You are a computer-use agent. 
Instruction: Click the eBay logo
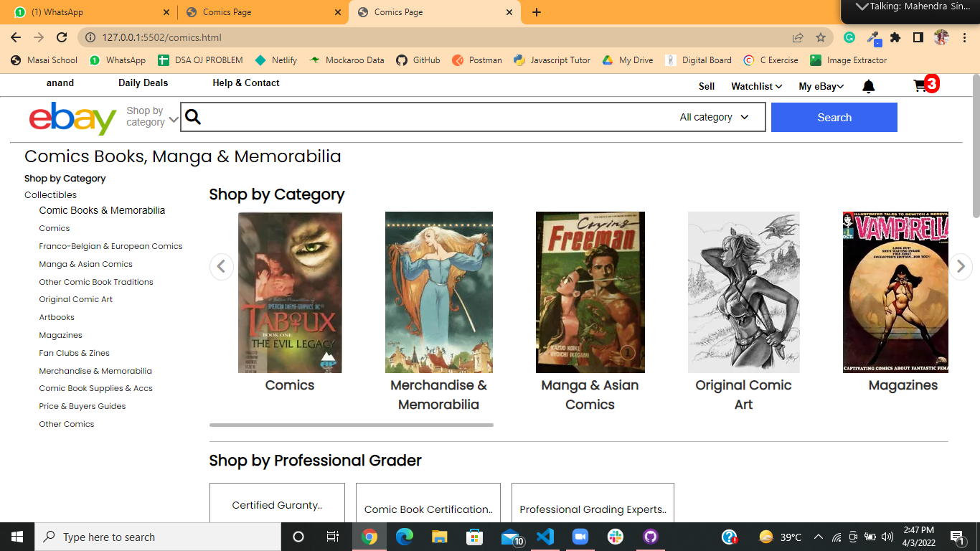pyautogui.click(x=72, y=118)
